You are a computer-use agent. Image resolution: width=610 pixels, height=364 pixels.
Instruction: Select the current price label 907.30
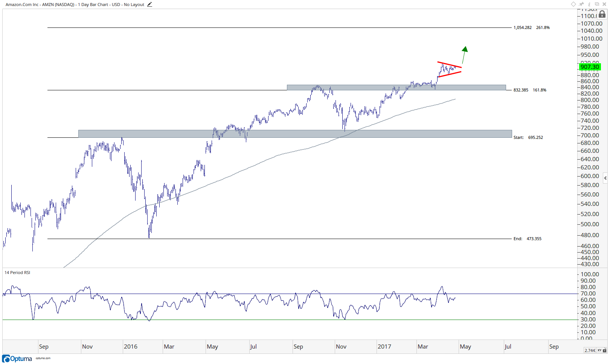(590, 67)
